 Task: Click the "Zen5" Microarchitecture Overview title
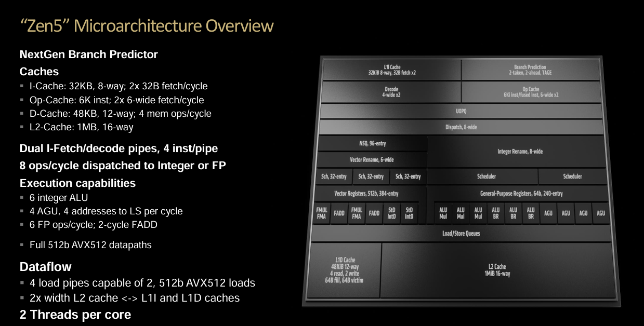(x=147, y=26)
